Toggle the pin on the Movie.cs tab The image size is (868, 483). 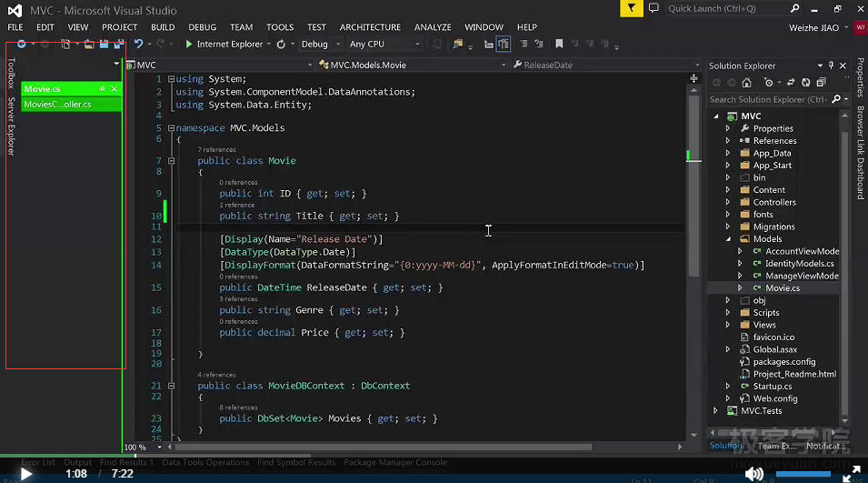coord(102,88)
